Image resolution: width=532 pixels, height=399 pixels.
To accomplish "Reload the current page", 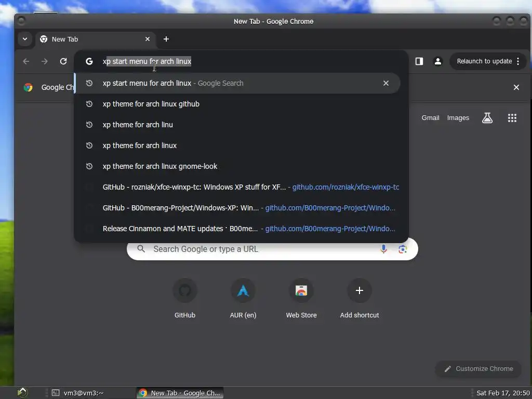I will point(63,61).
